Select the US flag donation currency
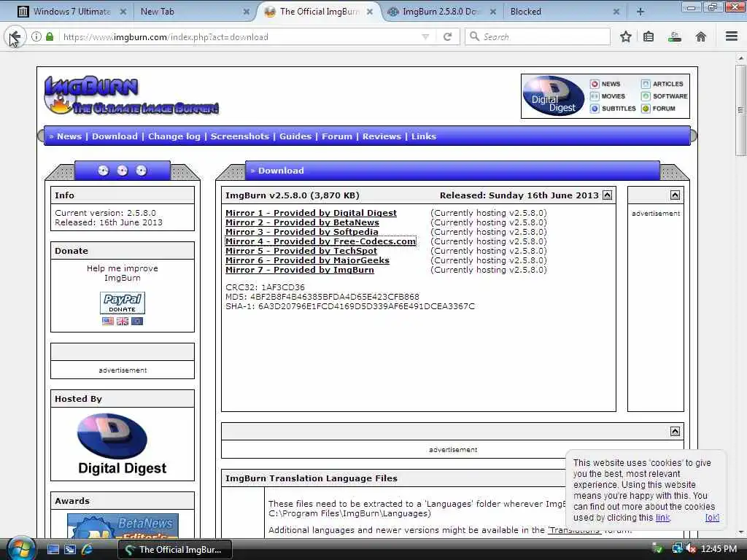This screenshot has height=560, width=747. click(x=108, y=321)
